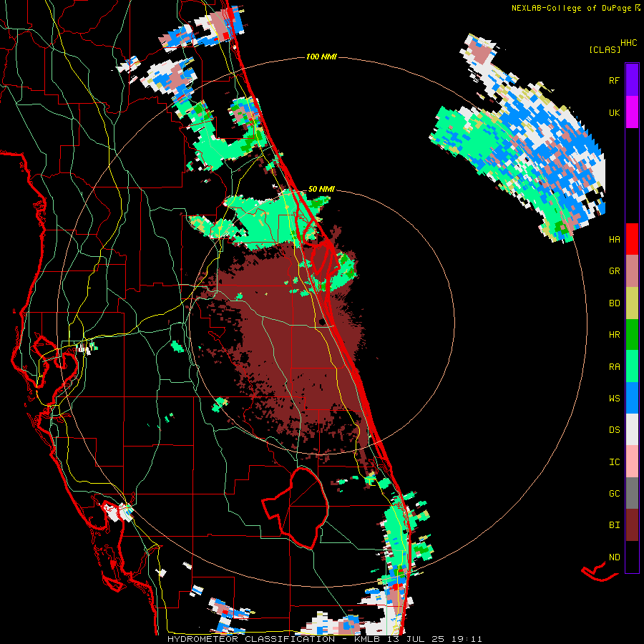Click the 'BD' legend label
The height and width of the screenshot is (644, 644).
tap(614, 303)
